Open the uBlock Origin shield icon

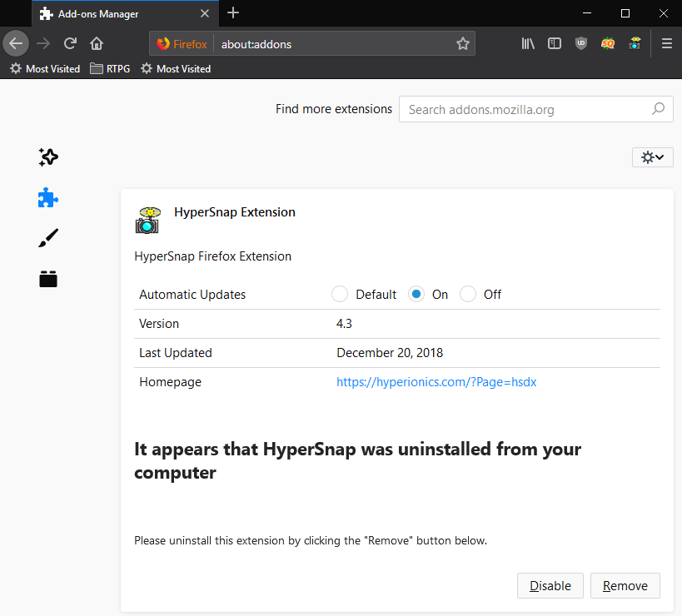point(581,43)
